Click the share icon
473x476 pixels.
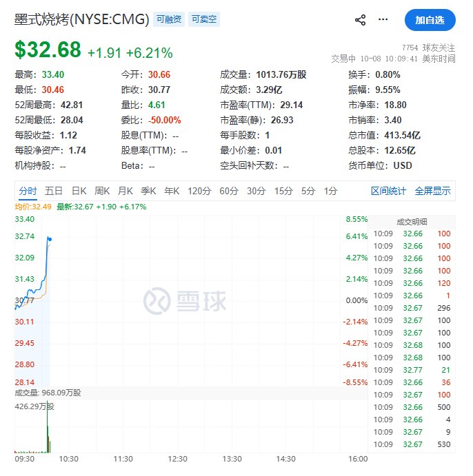[361, 20]
